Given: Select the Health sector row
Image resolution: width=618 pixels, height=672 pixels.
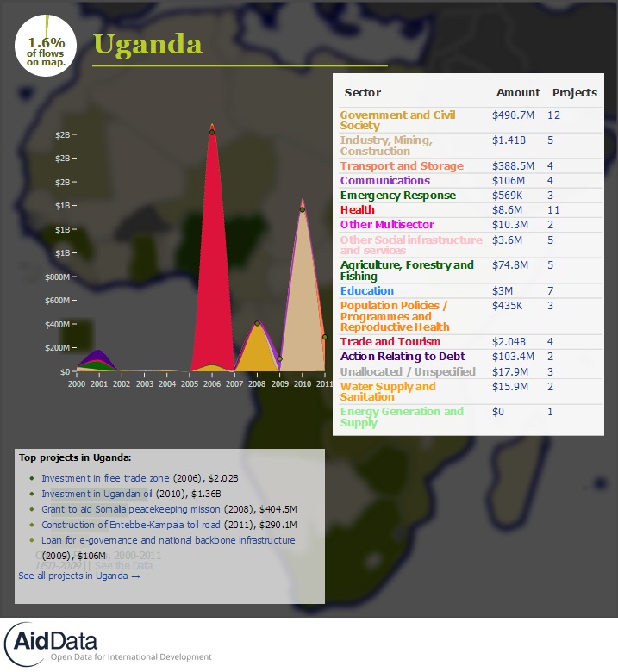Looking at the screenshot, I should (358, 209).
